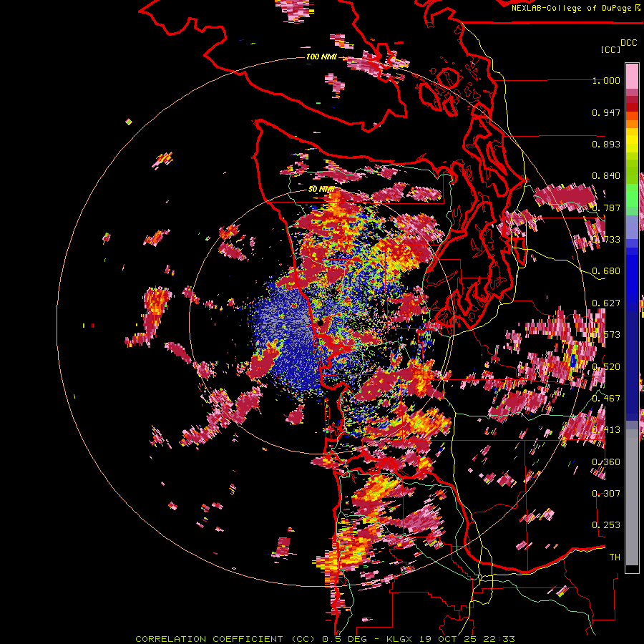
Task: Pick the bright green color bar segment
Action: 632,195
